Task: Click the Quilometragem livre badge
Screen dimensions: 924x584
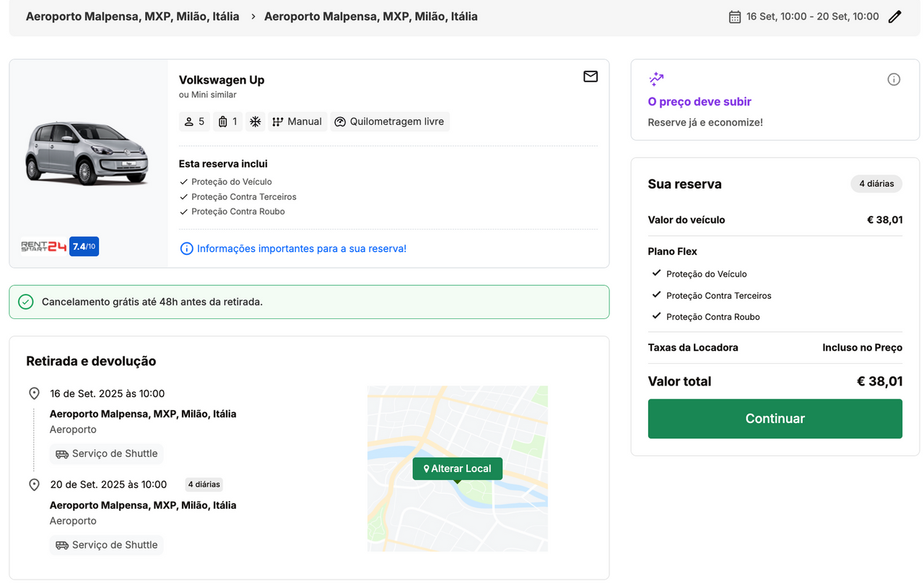Action: point(390,121)
